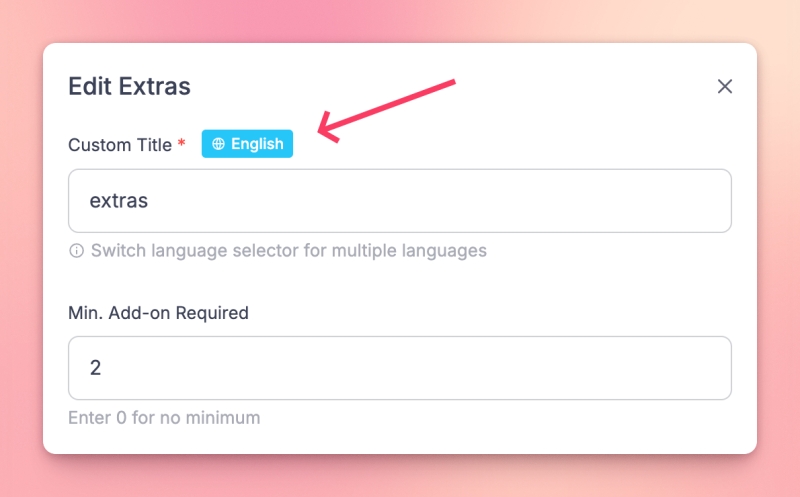Click the "Custom Title" field label
This screenshot has height=497, width=800.
(x=120, y=144)
